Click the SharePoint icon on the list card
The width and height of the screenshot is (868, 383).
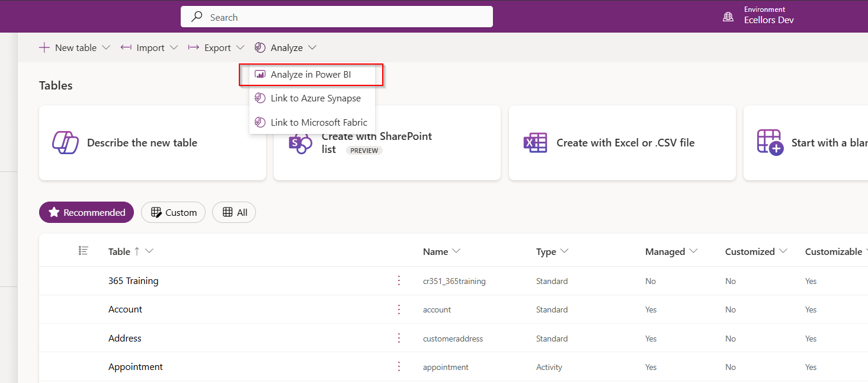300,144
